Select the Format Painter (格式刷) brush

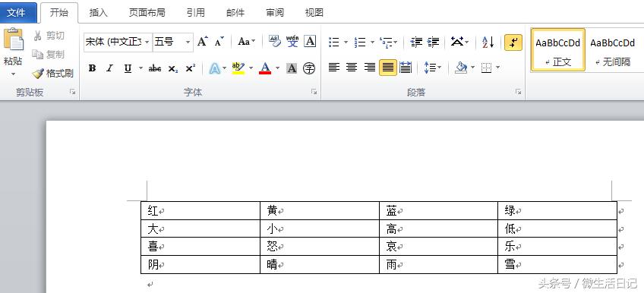(53, 74)
